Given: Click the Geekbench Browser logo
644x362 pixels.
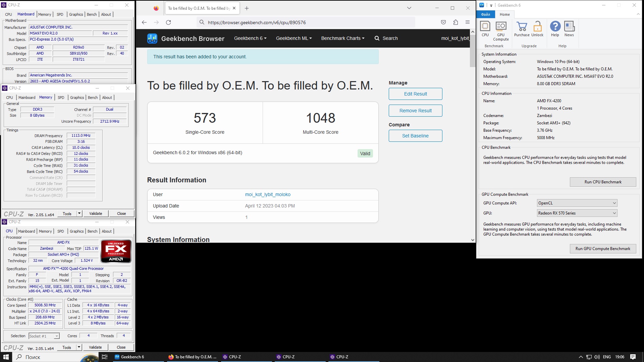Looking at the screenshot, I should point(186,39).
